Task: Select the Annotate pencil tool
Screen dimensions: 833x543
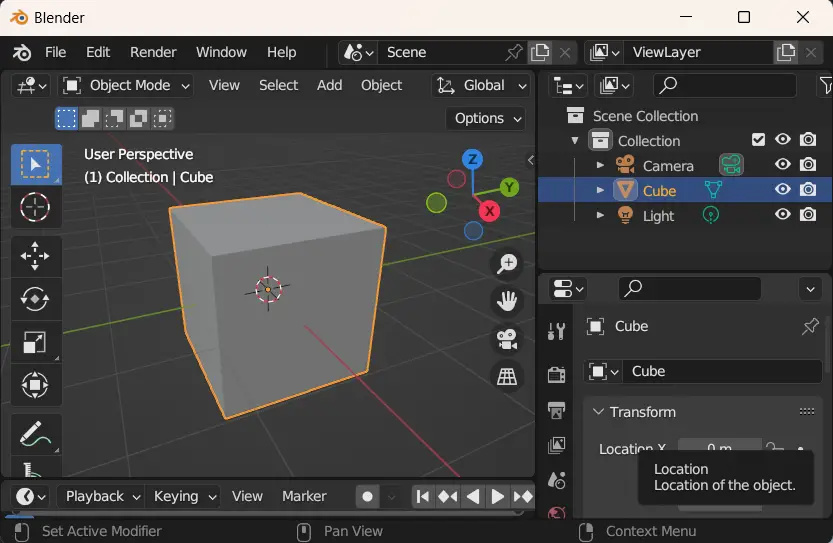Action: tap(35, 435)
